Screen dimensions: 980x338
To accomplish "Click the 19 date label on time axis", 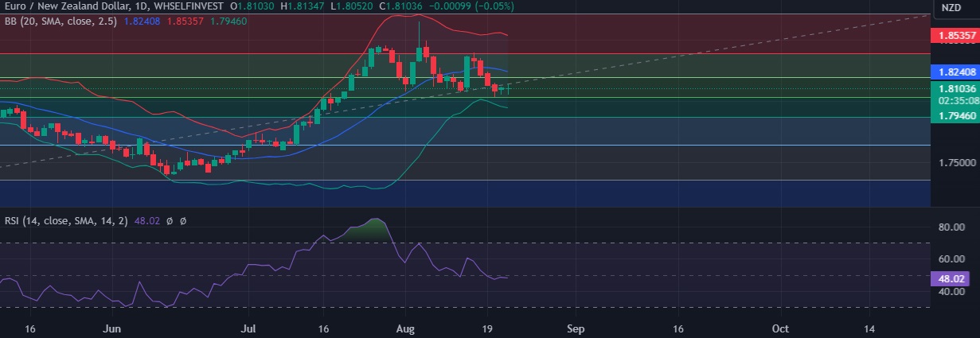I will 488,328.
